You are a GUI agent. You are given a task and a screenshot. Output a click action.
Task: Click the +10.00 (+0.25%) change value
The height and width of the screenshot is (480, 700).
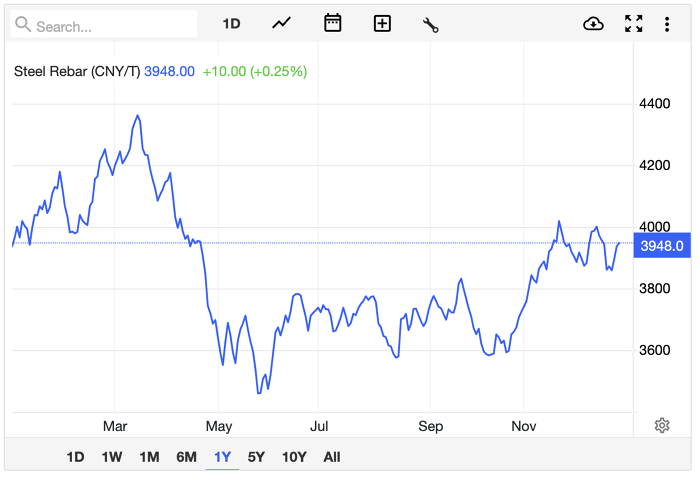pos(255,71)
